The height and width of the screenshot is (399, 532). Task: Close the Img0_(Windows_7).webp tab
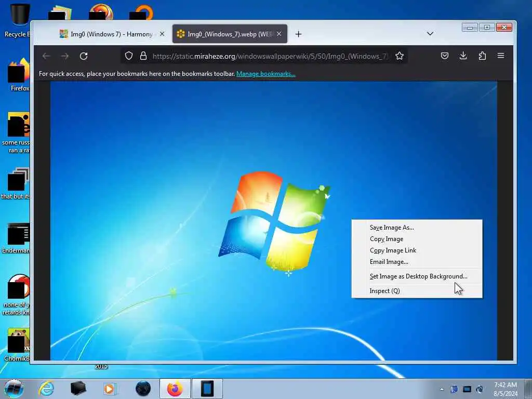[279, 34]
